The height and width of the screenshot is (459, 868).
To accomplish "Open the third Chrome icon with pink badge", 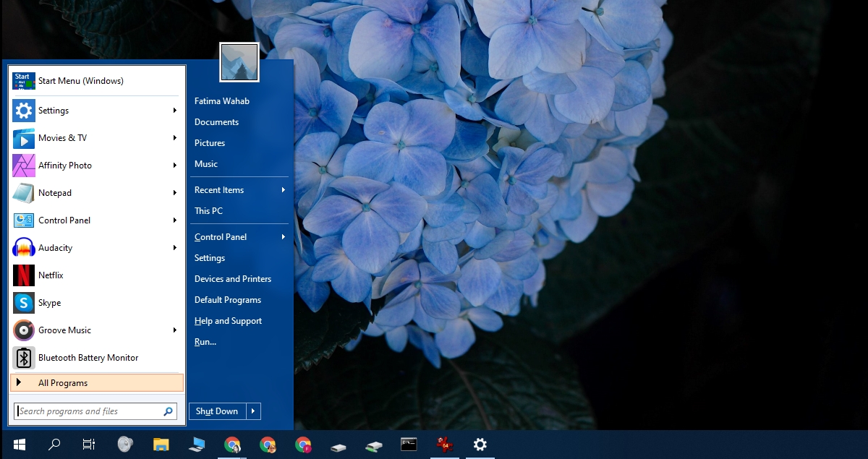I will (303, 445).
